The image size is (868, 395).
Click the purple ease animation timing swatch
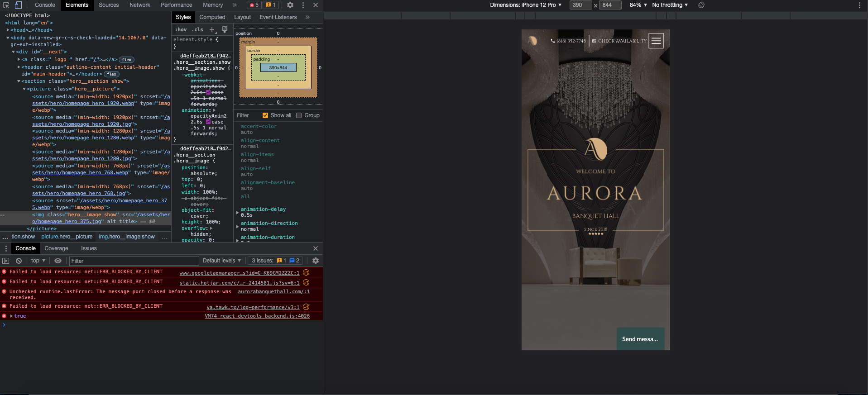[x=208, y=122]
